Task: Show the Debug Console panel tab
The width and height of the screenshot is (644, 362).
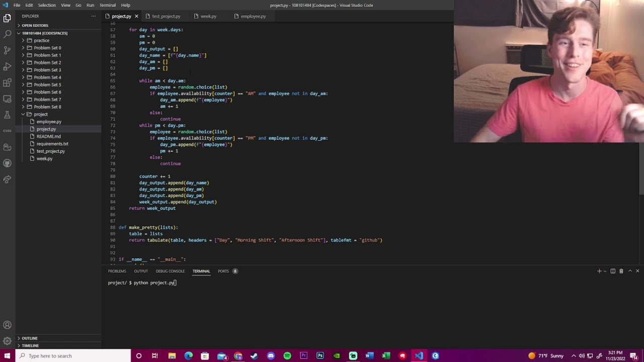Action: point(170,271)
